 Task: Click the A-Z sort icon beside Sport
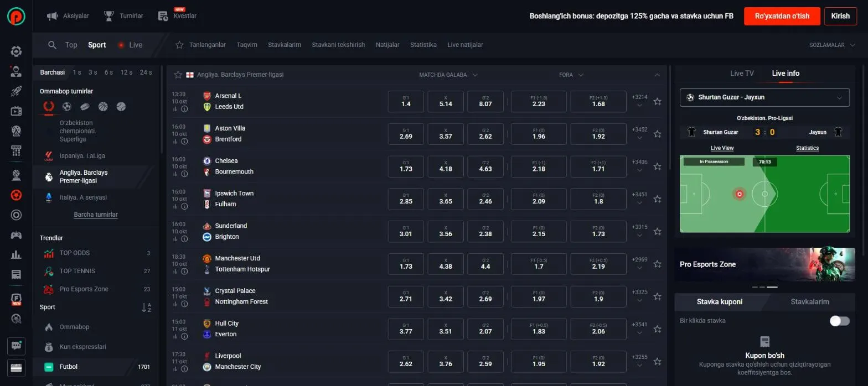point(146,307)
